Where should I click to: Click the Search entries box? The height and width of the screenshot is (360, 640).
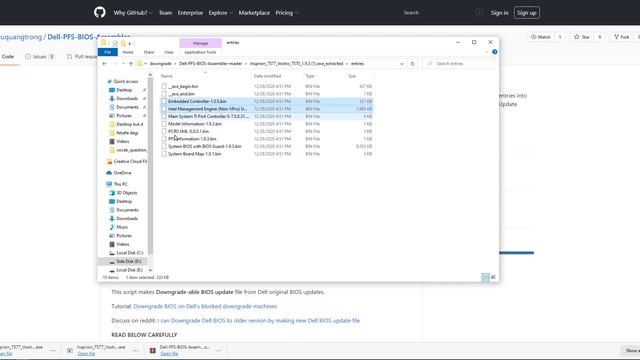tap(458, 64)
